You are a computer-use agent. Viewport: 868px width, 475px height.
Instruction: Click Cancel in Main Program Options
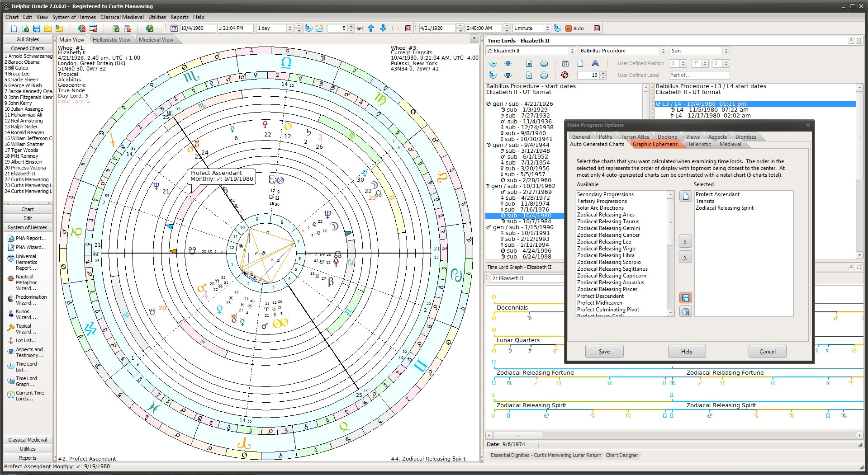coord(767,352)
